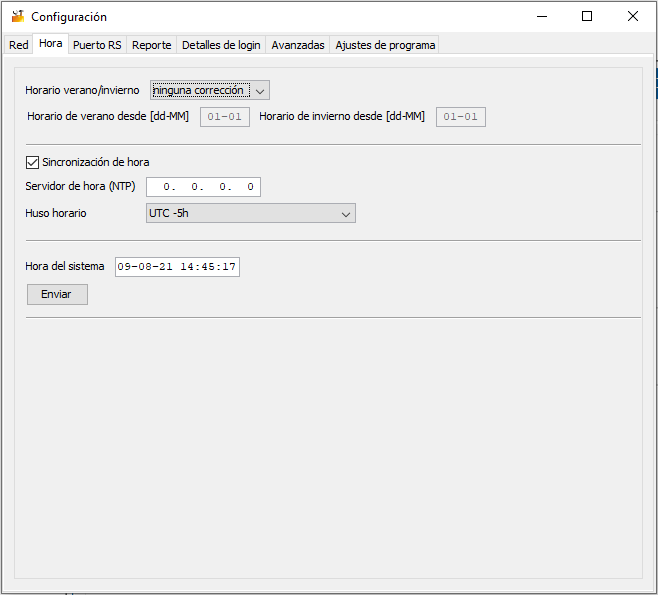The height and width of the screenshot is (595, 658).
Task: Click the Hora del sistema field
Action: (178, 267)
